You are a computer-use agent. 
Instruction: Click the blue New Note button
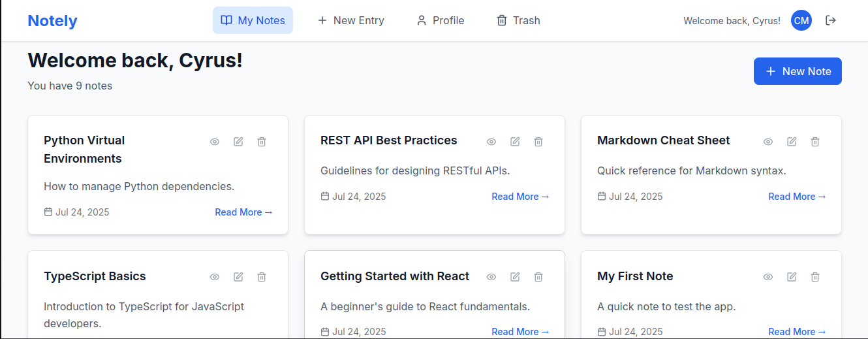(x=798, y=71)
